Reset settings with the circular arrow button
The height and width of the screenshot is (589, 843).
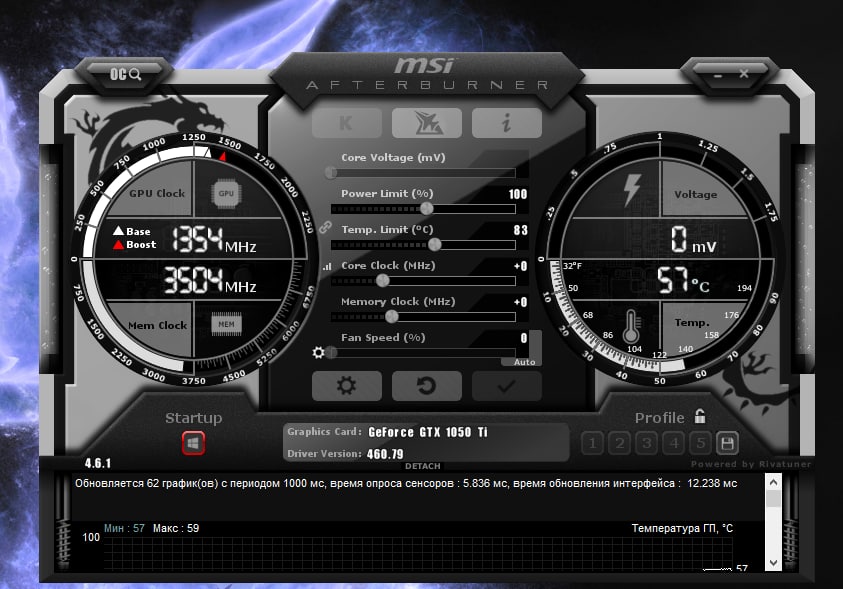click(x=427, y=386)
